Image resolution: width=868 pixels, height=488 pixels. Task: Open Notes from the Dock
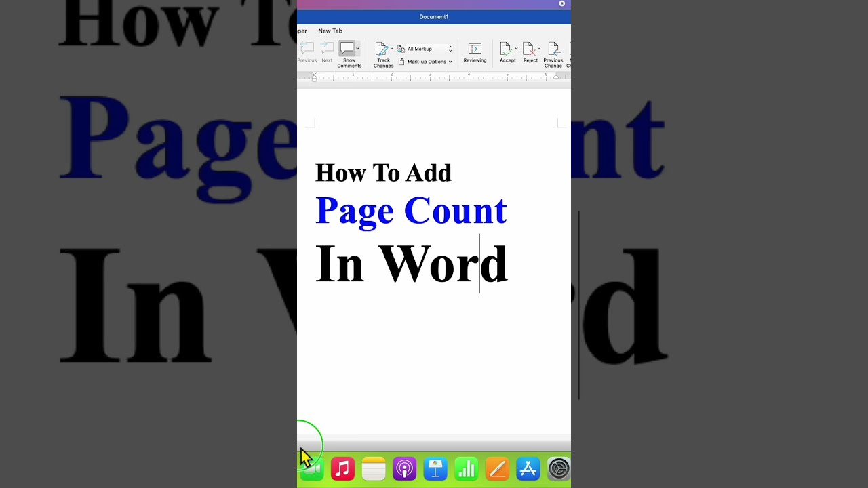[x=374, y=468]
